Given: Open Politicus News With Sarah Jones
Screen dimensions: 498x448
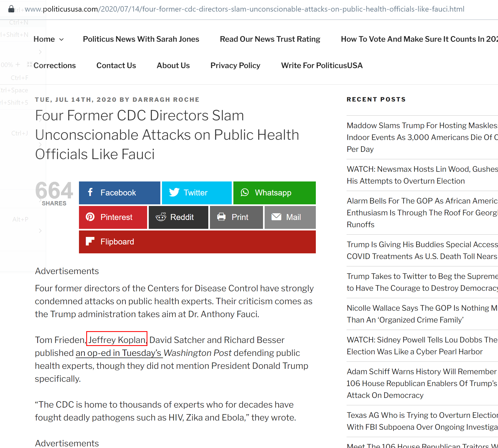Looking at the screenshot, I should pyautogui.click(x=141, y=39).
